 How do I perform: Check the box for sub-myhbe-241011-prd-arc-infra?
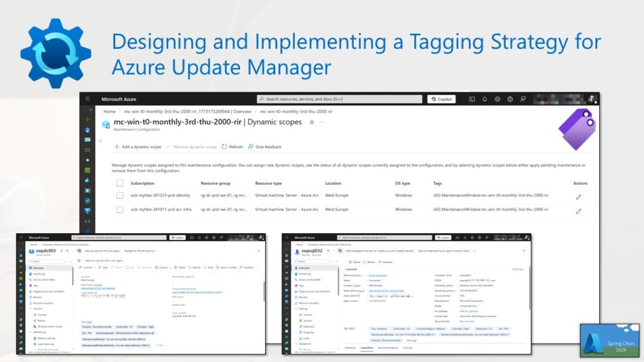119,210
